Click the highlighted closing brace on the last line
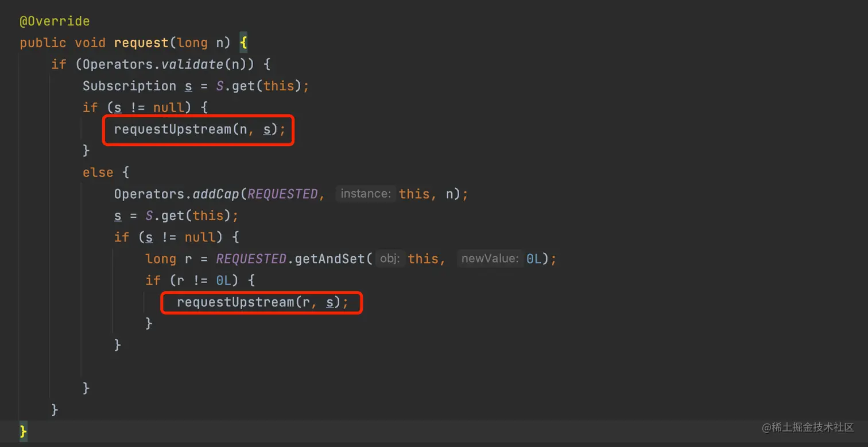Screen dimensions: 868x447 (23, 431)
